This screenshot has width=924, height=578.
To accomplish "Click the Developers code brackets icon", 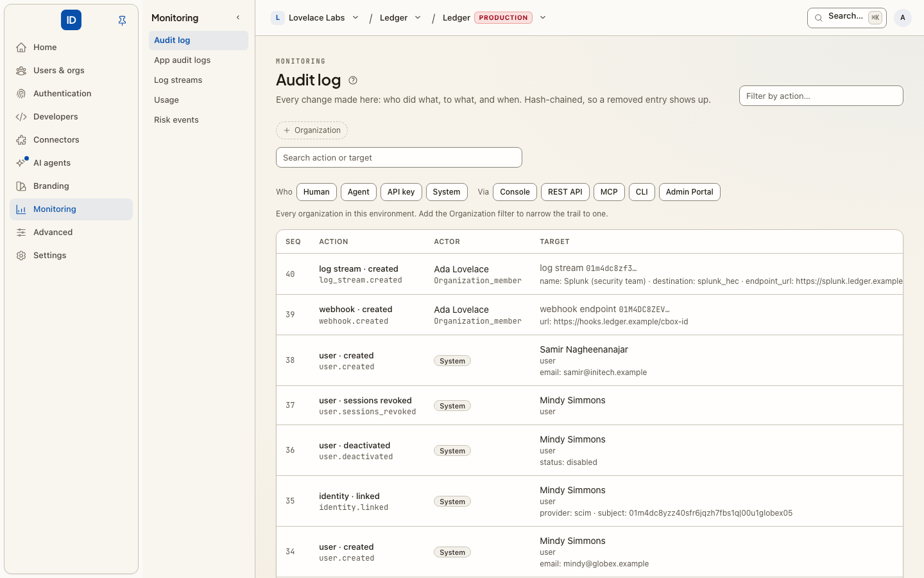I will pyautogui.click(x=21, y=117).
